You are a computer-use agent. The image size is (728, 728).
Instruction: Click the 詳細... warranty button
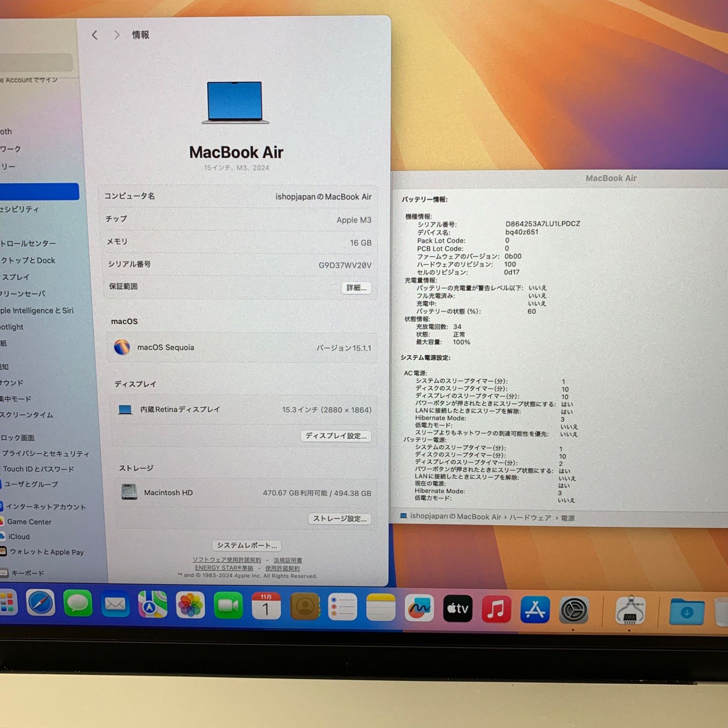point(356,288)
